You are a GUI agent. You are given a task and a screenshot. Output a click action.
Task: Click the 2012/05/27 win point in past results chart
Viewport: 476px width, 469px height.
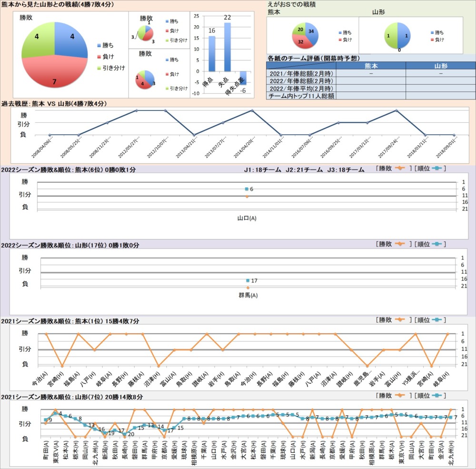pos(137,110)
